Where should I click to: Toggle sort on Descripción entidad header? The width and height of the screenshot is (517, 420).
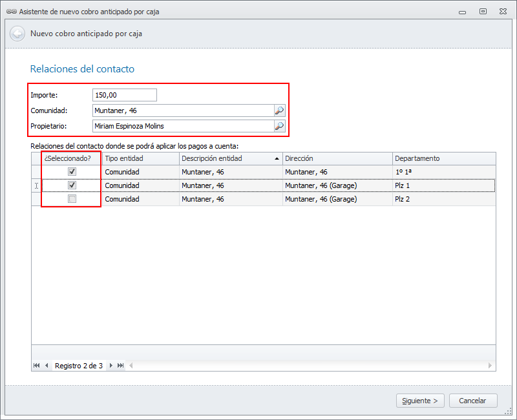[x=231, y=158]
